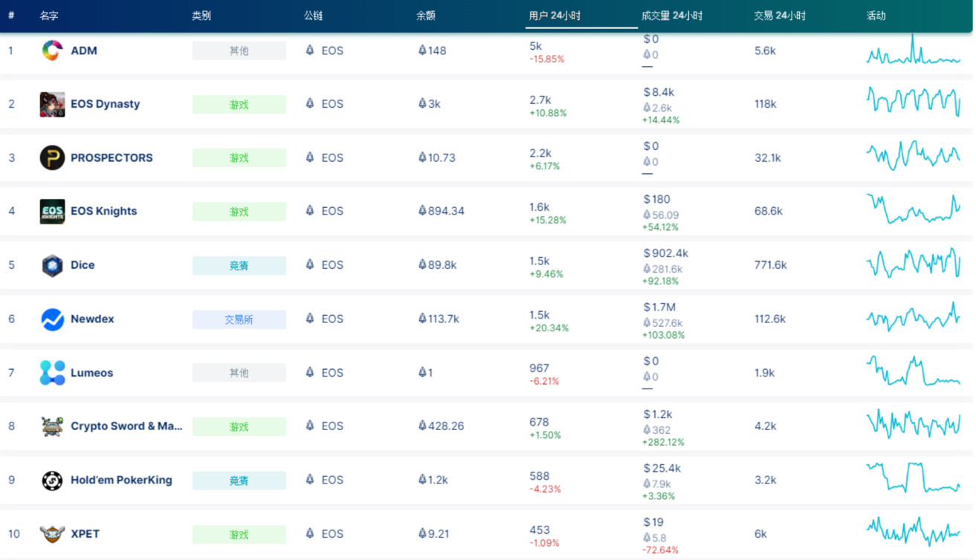This screenshot has height=560, width=976.
Task: Click the $25.4k volume value
Action: (662, 468)
